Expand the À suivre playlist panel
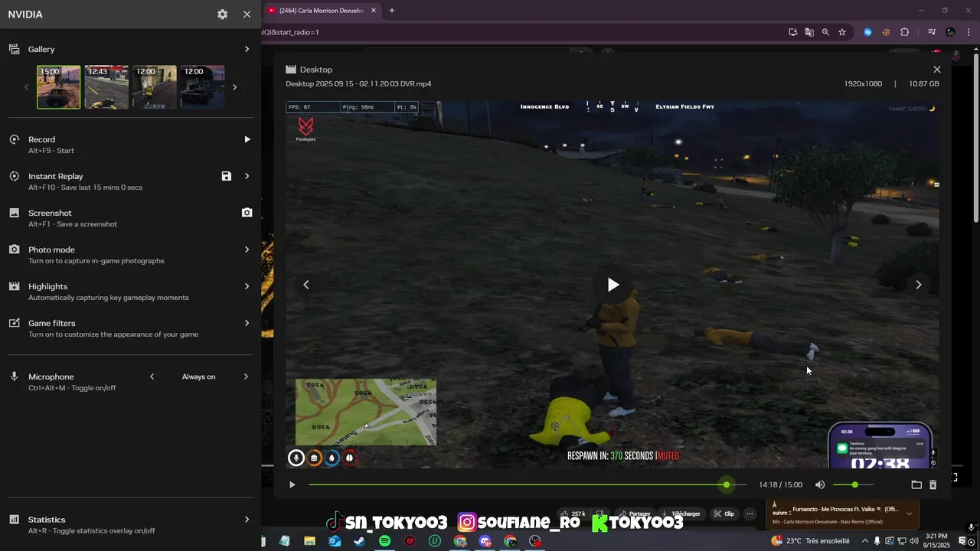This screenshot has height=551, width=980. pos(909,514)
